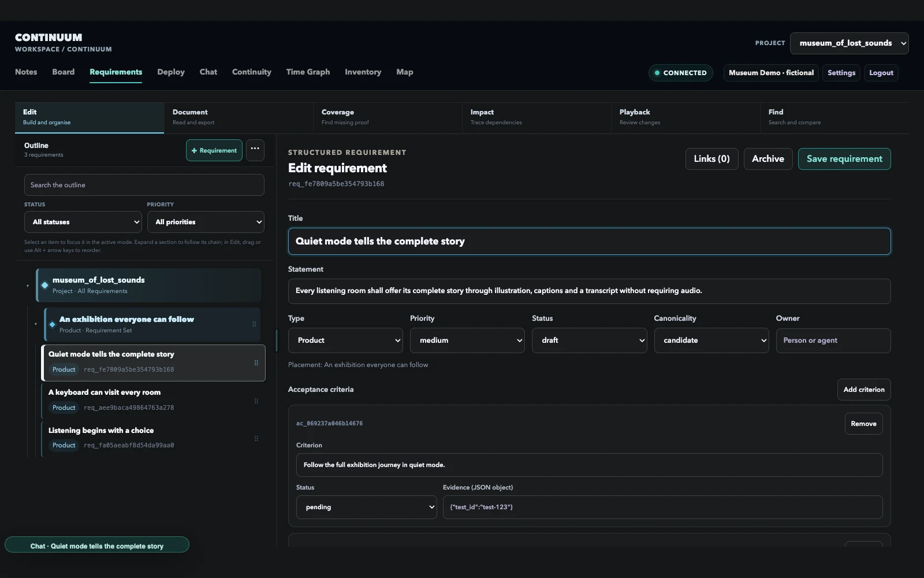The image size is (924, 578).
Task: Open the Type dropdown showing Product
Action: coord(345,340)
